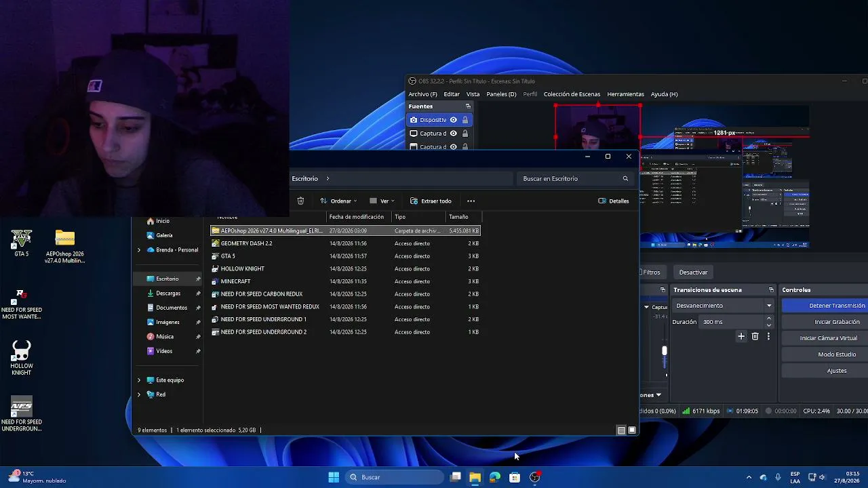Undock the Fuentes panel with its float icon

click(x=468, y=106)
